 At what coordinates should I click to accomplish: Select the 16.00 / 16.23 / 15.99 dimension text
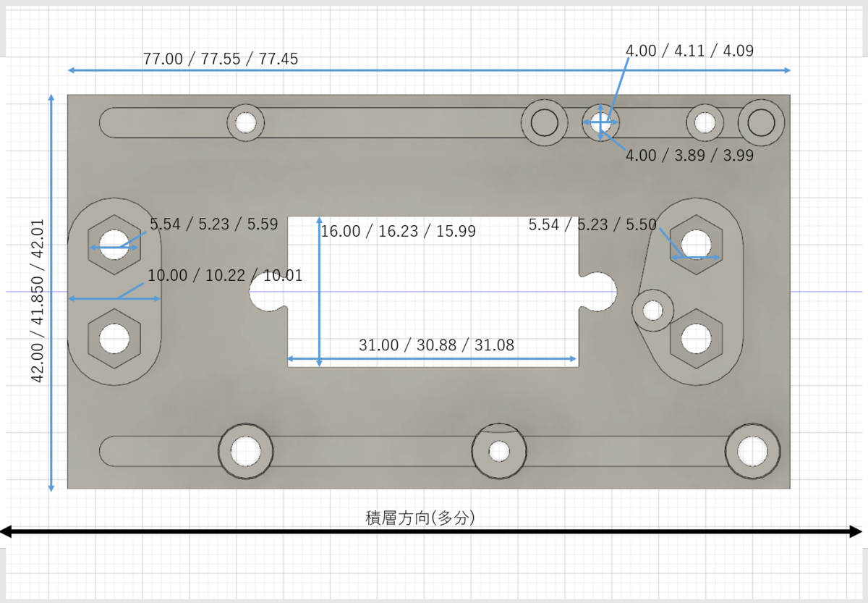click(398, 232)
